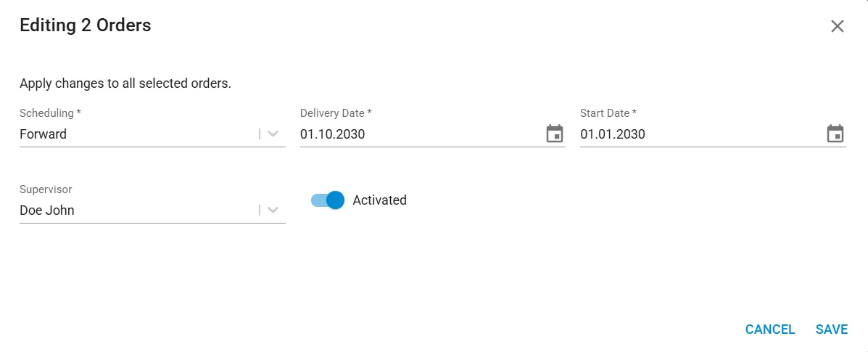868x352 pixels.
Task: Expand the Supervisor dropdown arrow
Action: [273, 210]
